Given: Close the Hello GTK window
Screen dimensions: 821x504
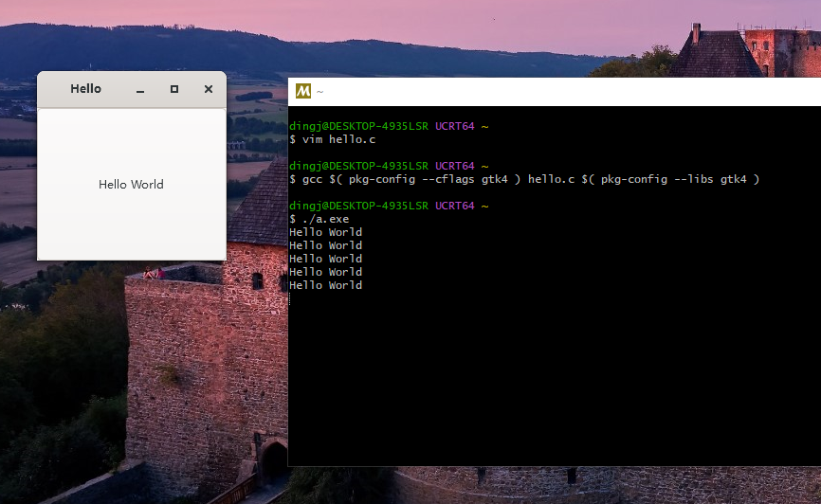Looking at the screenshot, I should click(x=209, y=89).
